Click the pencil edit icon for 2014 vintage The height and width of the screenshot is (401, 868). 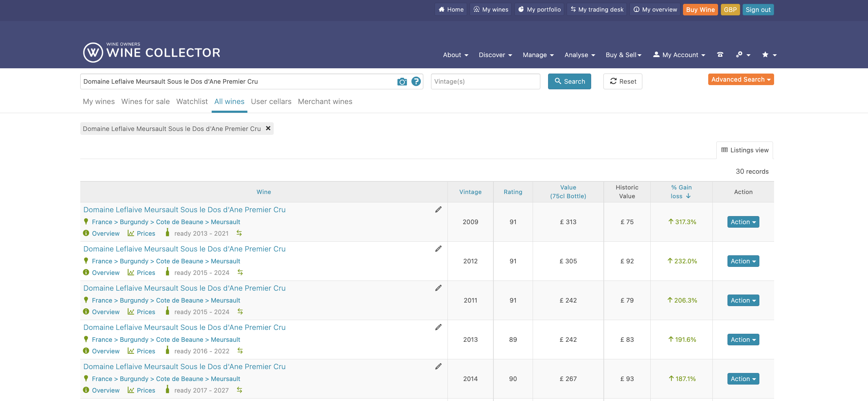click(x=438, y=366)
